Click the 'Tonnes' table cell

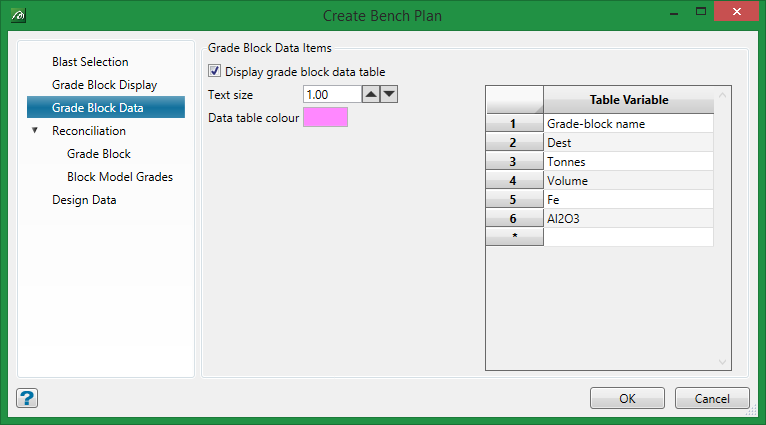pos(629,162)
